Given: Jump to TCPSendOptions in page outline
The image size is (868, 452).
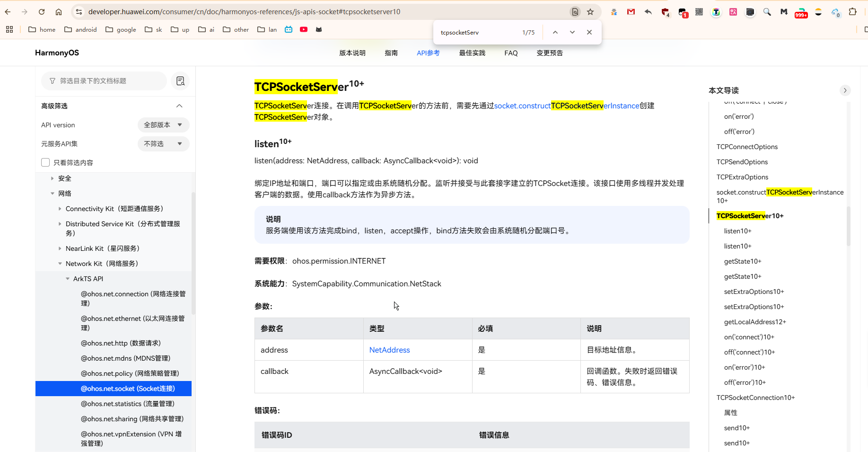Looking at the screenshot, I should [x=742, y=162].
